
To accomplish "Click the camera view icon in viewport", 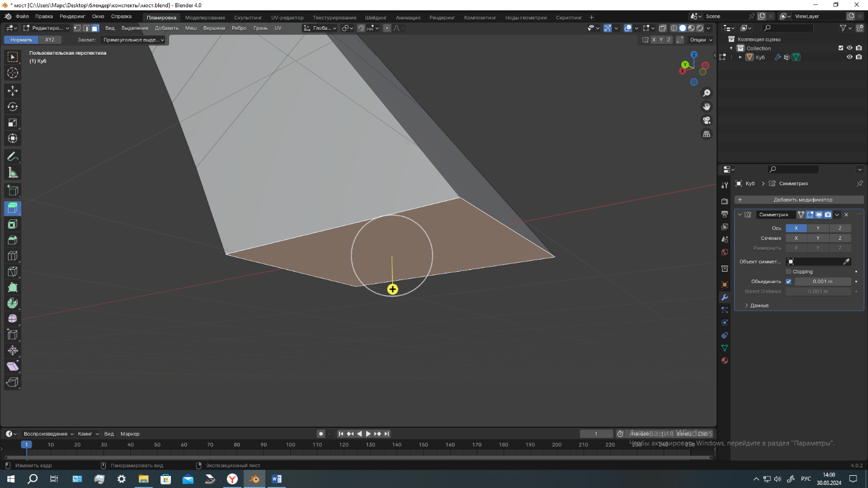I will coord(706,120).
